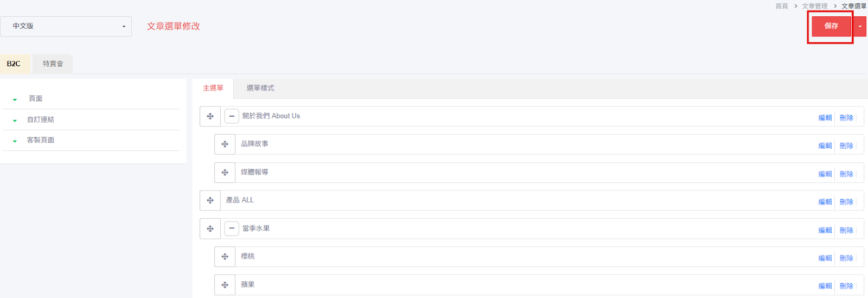Click the move handle for 蘋果
The width and height of the screenshot is (868, 298).
(x=225, y=285)
